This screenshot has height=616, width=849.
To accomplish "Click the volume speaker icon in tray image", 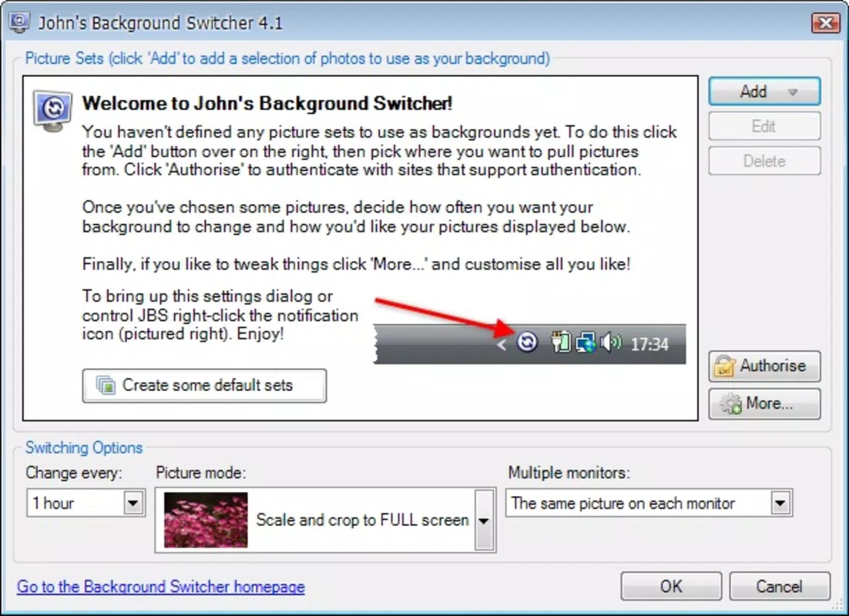I will pos(611,342).
